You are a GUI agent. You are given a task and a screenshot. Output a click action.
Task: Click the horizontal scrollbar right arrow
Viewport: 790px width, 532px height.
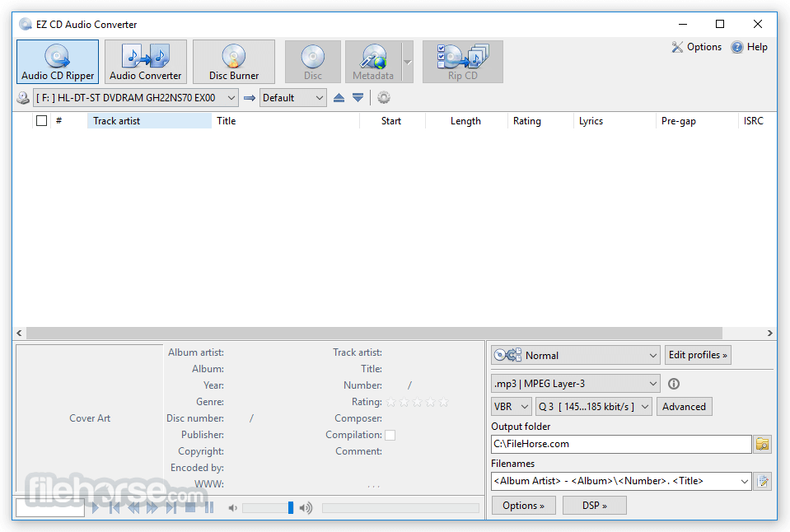(770, 333)
